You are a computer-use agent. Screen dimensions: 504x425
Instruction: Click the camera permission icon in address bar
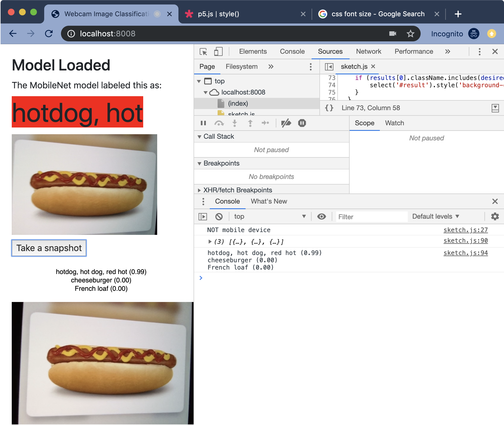point(393,34)
